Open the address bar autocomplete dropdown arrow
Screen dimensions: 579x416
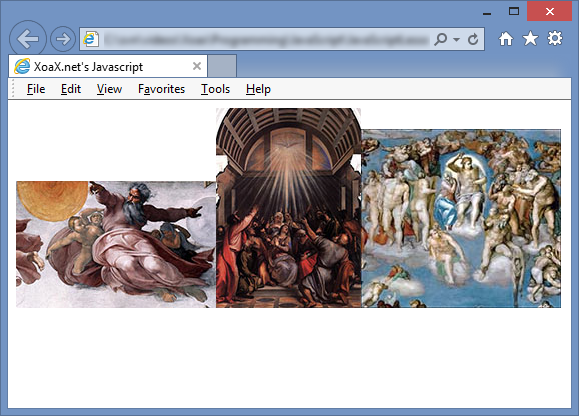[456, 39]
